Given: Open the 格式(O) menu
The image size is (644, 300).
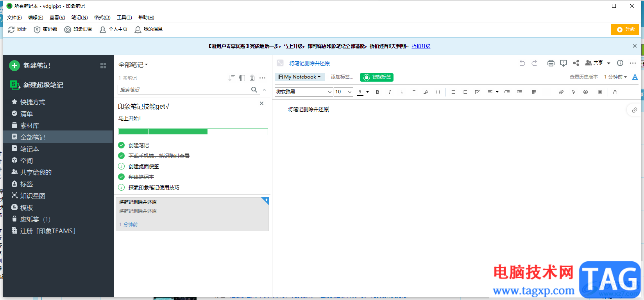Looking at the screenshot, I should [x=102, y=18].
